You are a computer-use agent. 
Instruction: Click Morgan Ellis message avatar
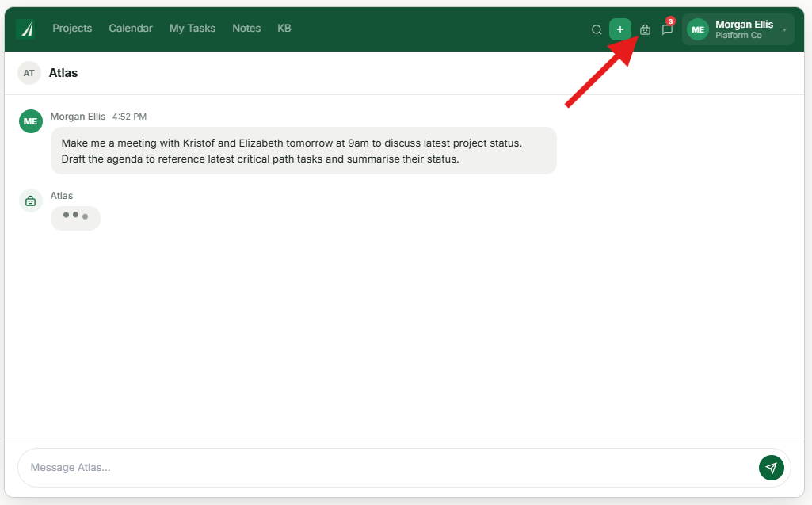click(x=31, y=121)
